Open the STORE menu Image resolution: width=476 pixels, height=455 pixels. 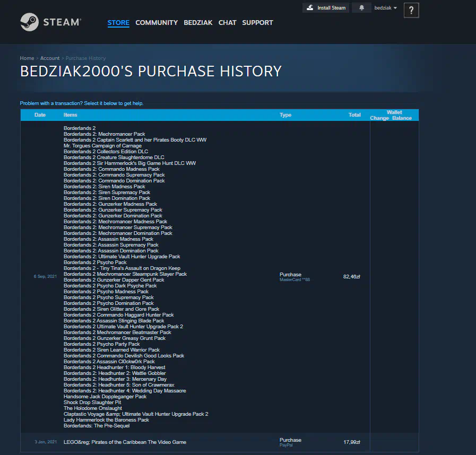pos(118,23)
